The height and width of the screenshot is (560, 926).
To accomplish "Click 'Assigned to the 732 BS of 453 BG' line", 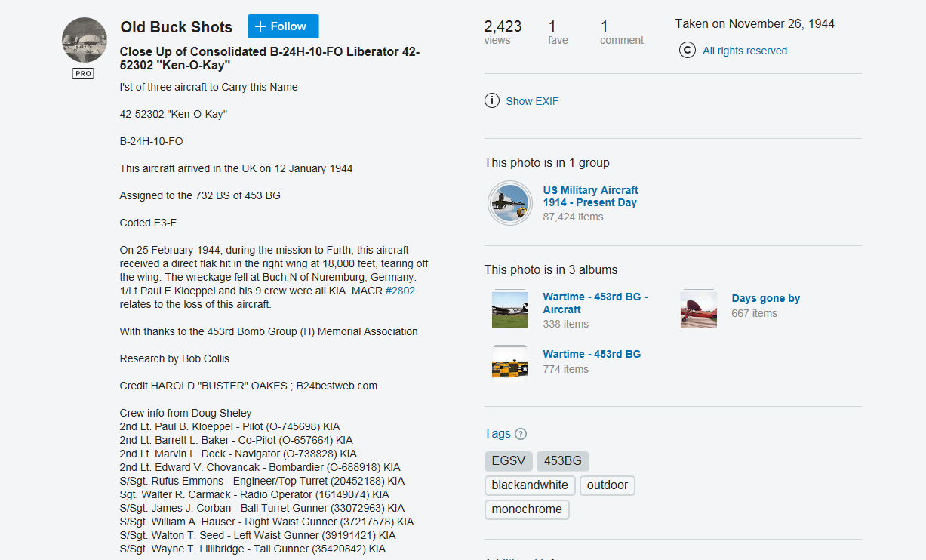I will tap(200, 195).
